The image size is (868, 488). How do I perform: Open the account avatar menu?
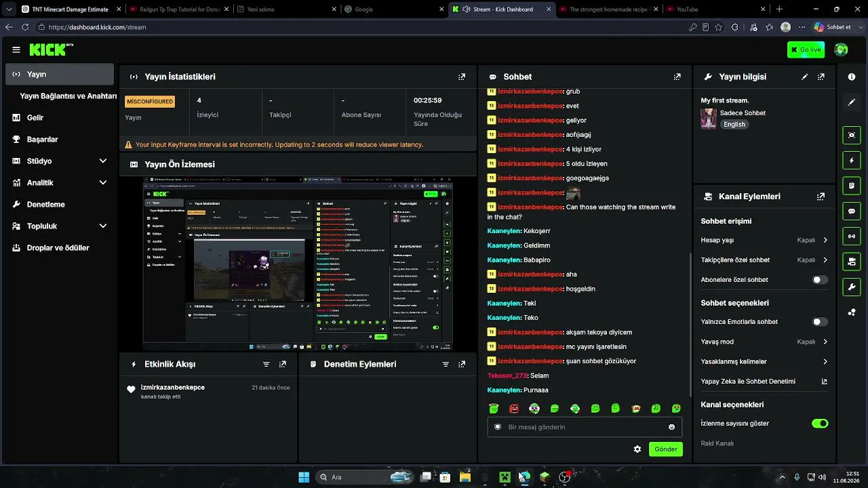841,49
